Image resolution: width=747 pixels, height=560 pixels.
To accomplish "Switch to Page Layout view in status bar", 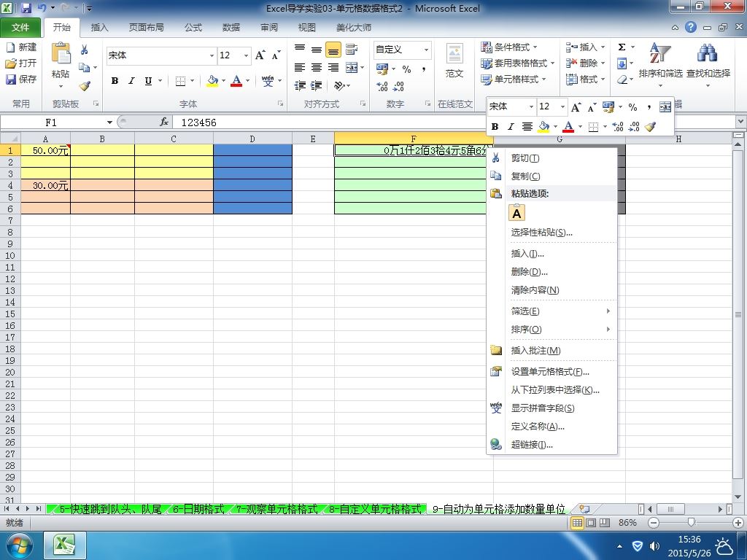I will (591, 523).
